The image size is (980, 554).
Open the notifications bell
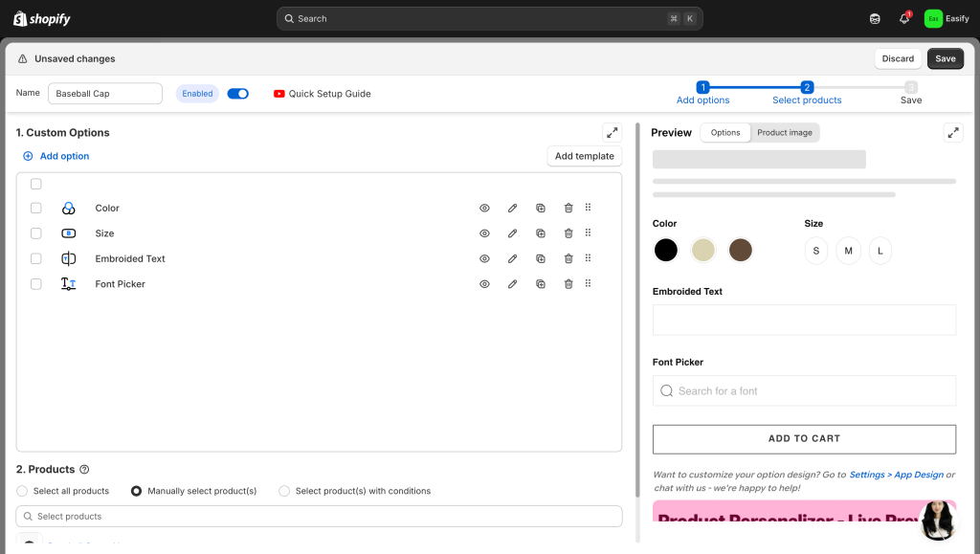(x=903, y=18)
